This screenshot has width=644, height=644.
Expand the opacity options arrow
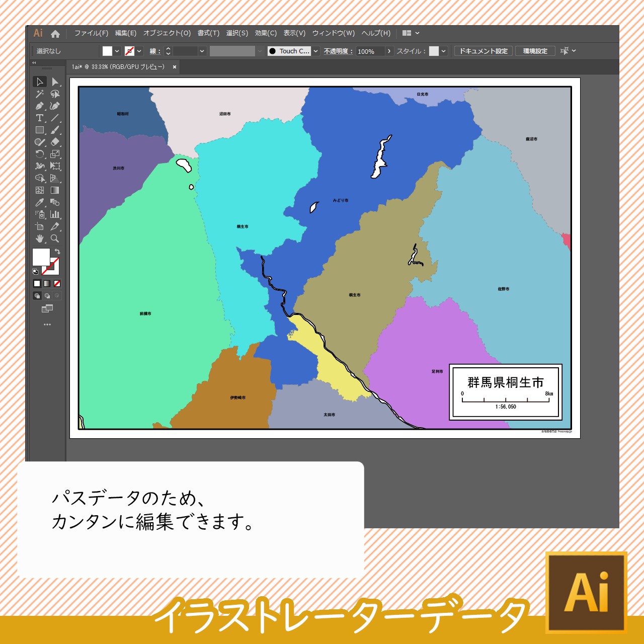coord(389,51)
